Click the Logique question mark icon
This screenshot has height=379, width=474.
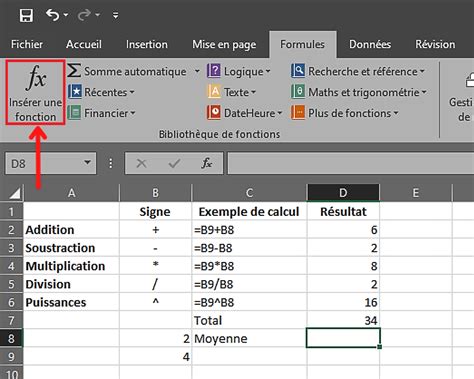[x=214, y=71]
